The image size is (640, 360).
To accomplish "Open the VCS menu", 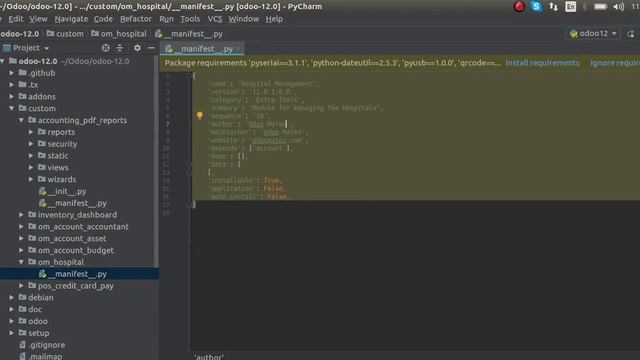I will [x=215, y=19].
